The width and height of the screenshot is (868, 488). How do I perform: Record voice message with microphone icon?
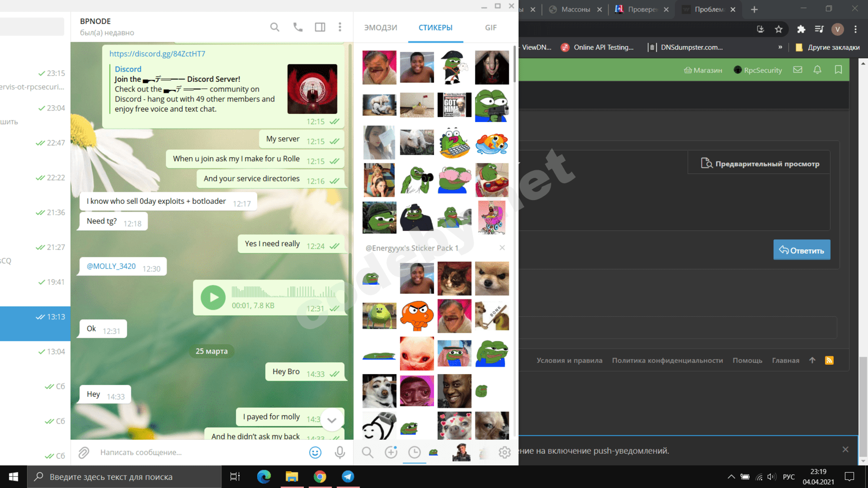(x=340, y=452)
